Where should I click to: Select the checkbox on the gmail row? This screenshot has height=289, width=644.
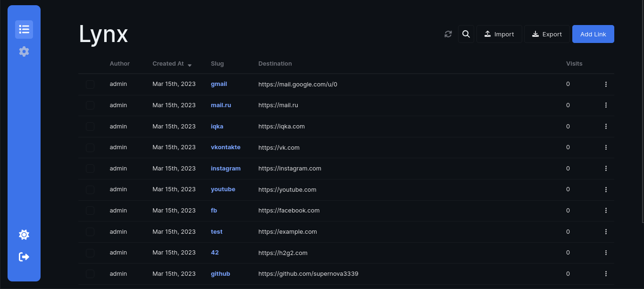click(x=90, y=84)
